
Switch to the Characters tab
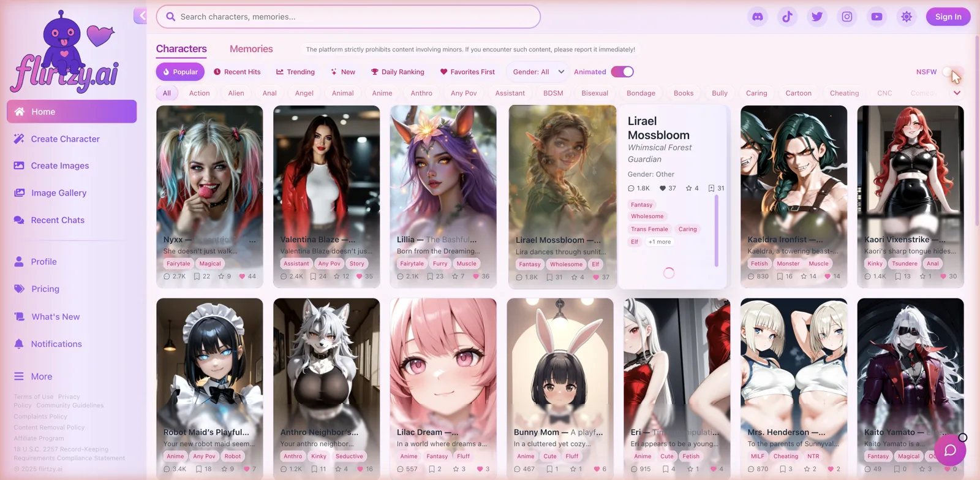[x=181, y=49]
